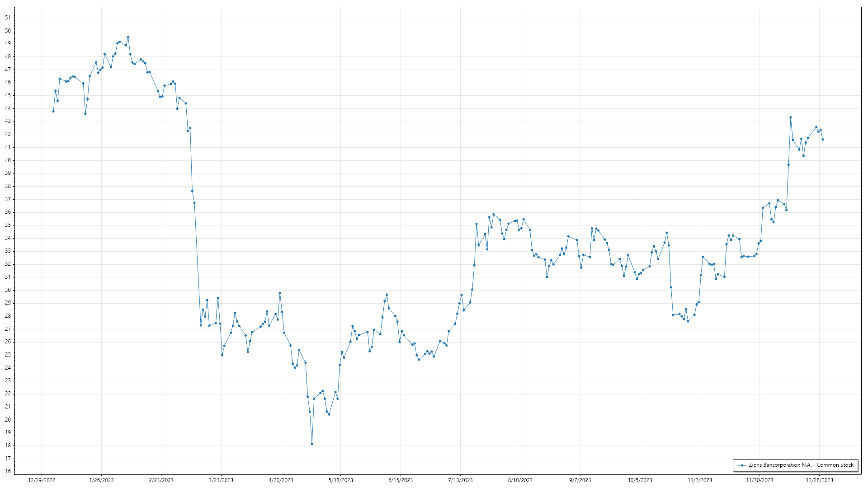Click the 5/18/2023 x-axis date label
The width and height of the screenshot is (868, 488).
tap(341, 480)
